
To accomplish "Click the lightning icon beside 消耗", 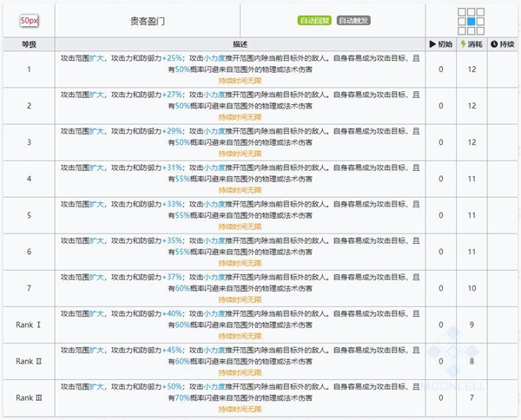I will pyautogui.click(x=463, y=44).
